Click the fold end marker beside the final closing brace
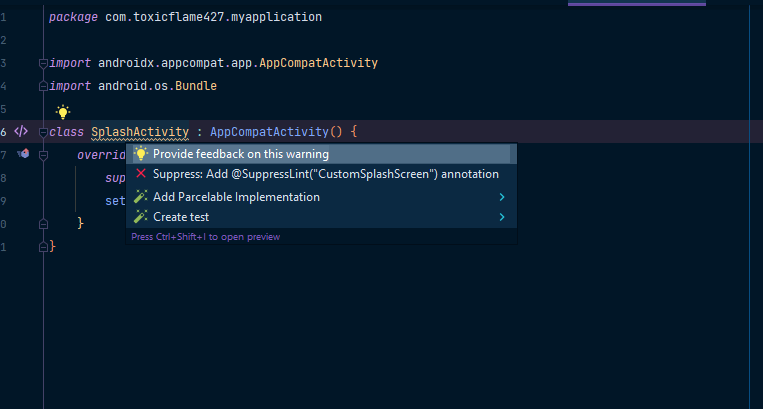Viewport: 763px width, 409px height. pyautogui.click(x=43, y=247)
